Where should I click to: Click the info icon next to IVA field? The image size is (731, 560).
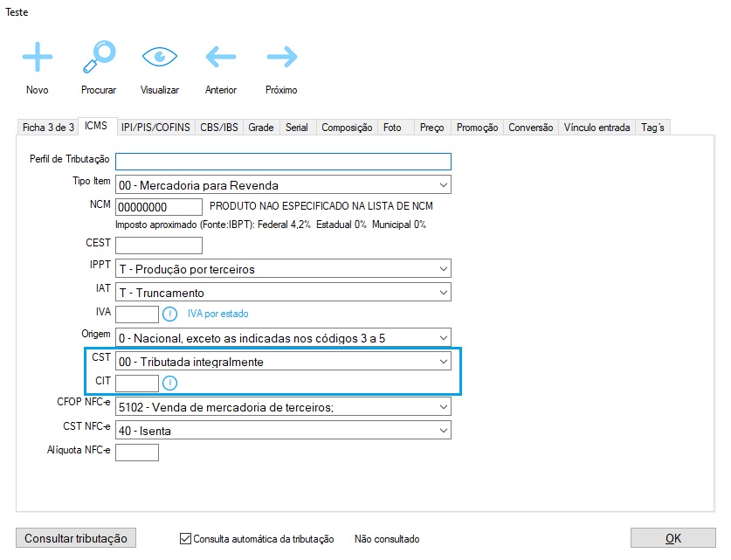point(170,314)
